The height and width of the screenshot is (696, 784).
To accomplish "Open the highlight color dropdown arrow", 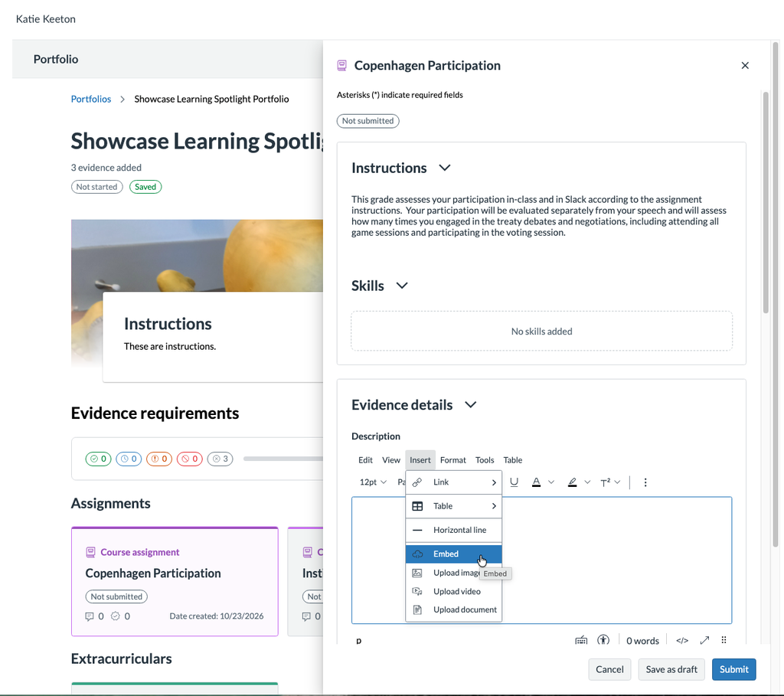I will coord(587,482).
